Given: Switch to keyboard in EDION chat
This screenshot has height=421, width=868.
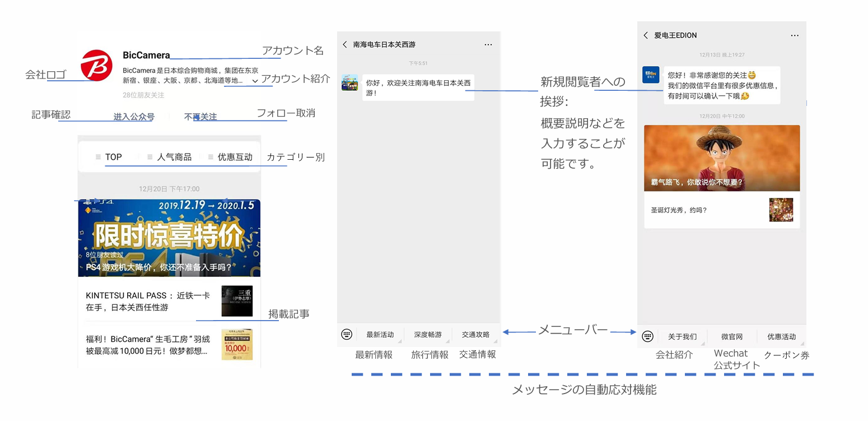Looking at the screenshot, I should (648, 336).
